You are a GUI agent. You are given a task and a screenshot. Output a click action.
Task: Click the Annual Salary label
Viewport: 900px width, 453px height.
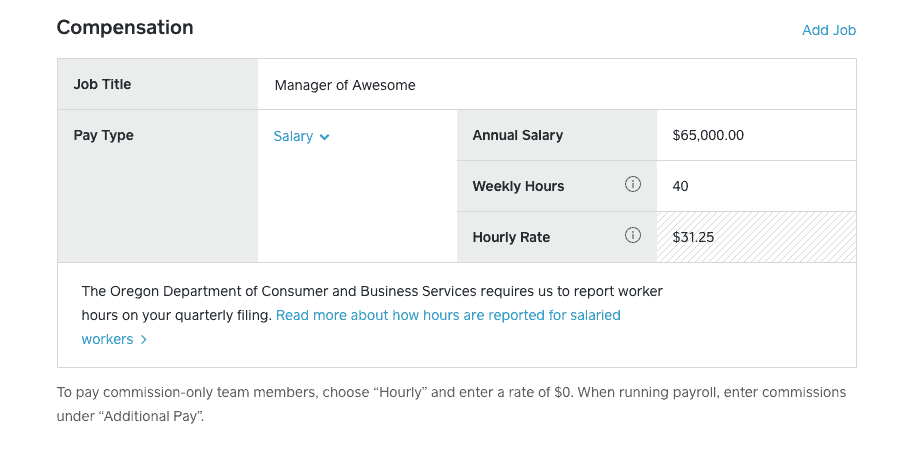(518, 135)
